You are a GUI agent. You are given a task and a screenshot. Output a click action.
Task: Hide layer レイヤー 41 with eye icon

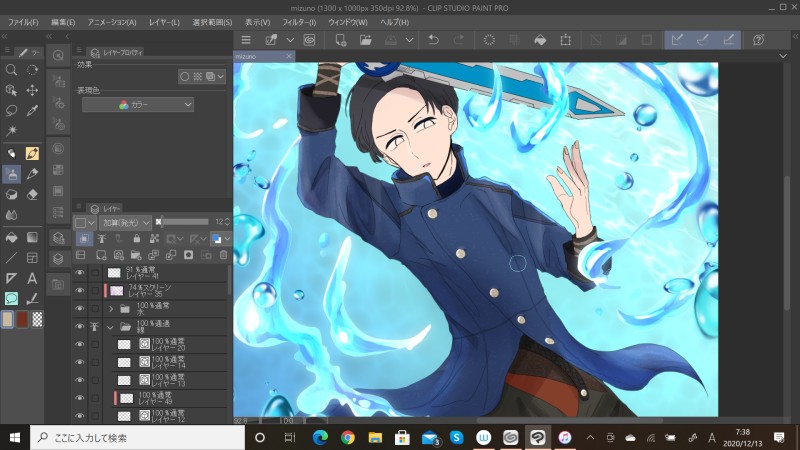click(x=80, y=273)
